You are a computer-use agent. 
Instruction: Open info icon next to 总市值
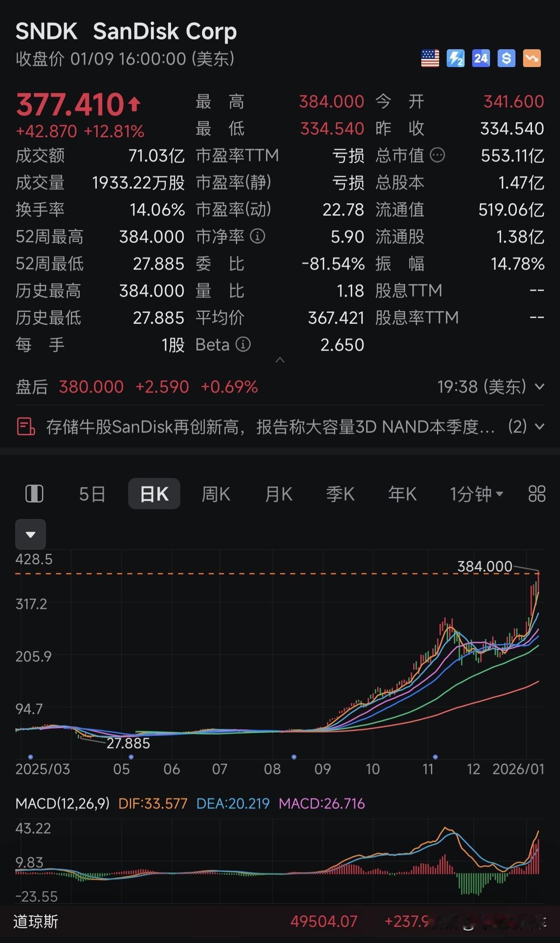(x=437, y=155)
